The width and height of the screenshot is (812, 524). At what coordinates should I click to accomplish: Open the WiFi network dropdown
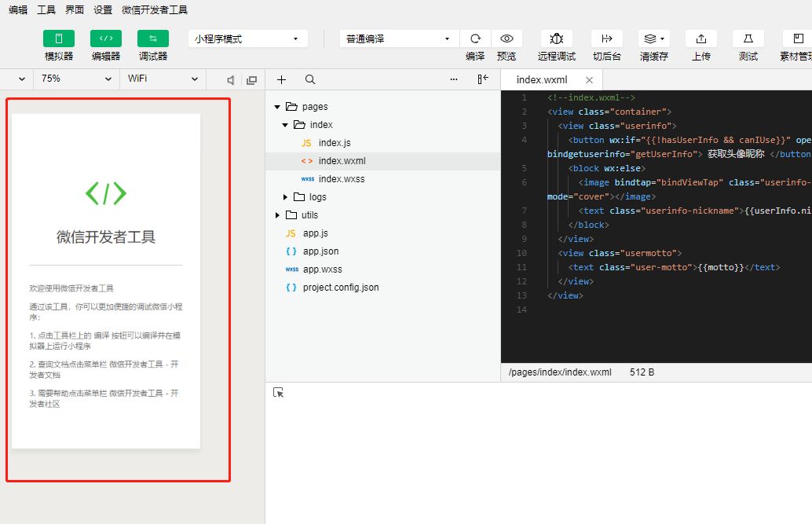click(163, 79)
